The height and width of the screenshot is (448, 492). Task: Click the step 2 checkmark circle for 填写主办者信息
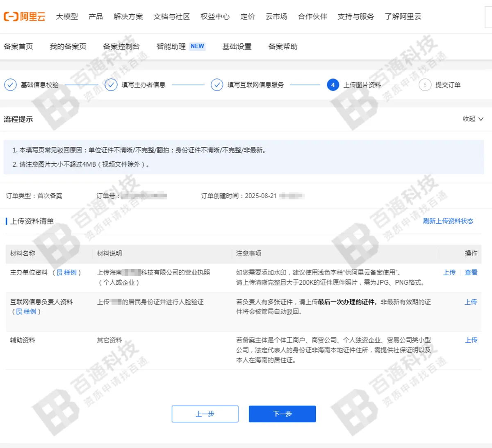click(x=111, y=85)
